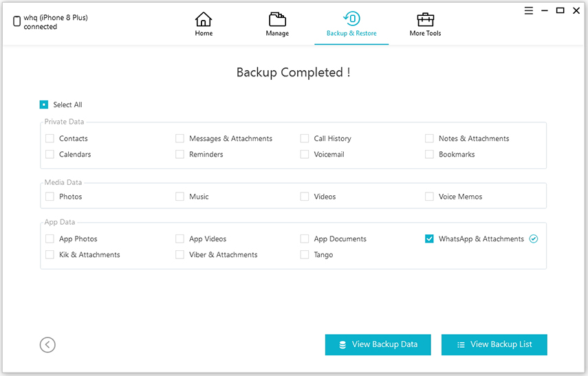The height and width of the screenshot is (376, 588).
Task: Open the hamburger menu icon
Action: [x=529, y=10]
